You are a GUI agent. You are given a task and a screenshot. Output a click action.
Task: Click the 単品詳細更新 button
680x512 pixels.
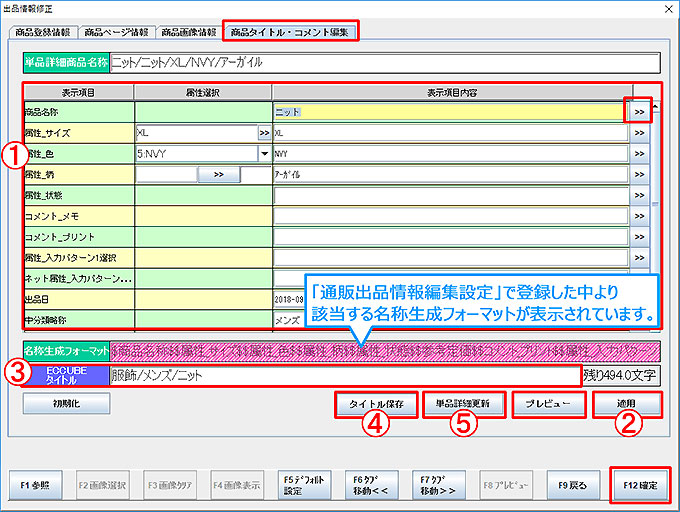(464, 404)
